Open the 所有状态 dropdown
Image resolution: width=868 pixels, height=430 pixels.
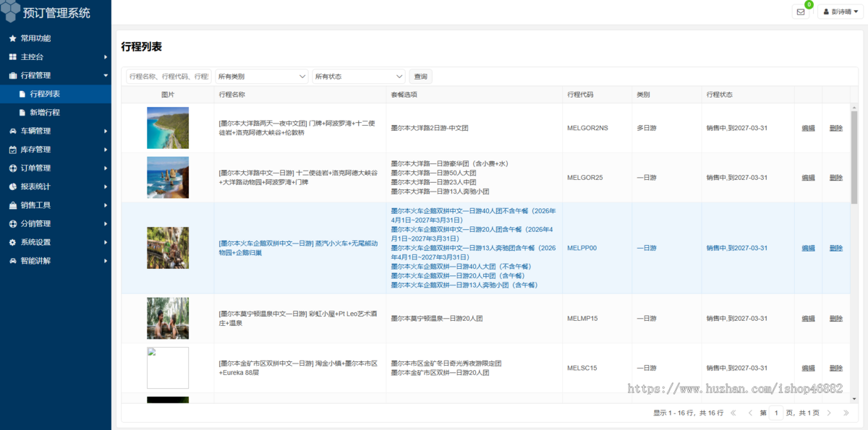359,76
